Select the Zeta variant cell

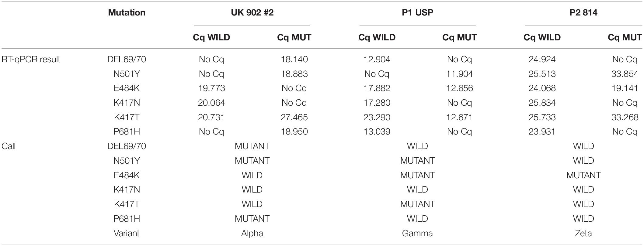[583, 233]
